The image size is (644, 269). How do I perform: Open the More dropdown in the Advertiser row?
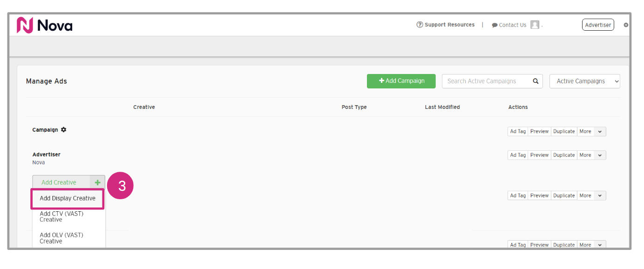[x=600, y=155]
